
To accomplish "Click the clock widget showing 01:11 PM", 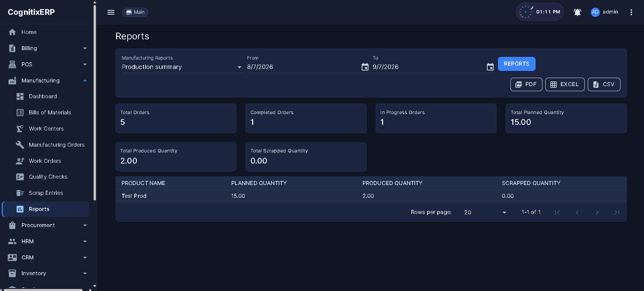I will [540, 12].
